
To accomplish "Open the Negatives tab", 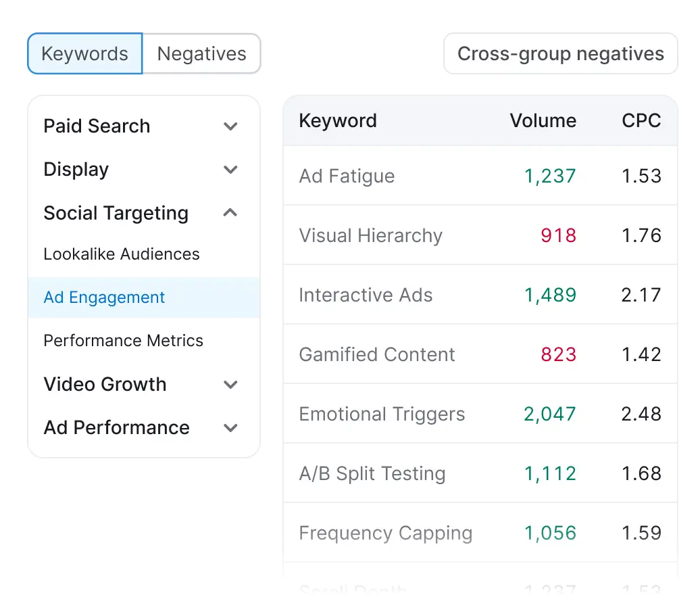I will 201,54.
